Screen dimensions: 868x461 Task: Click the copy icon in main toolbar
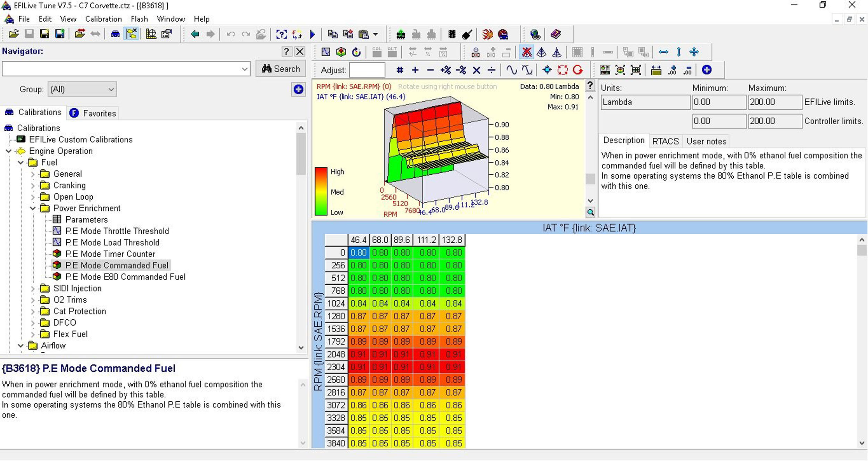[333, 34]
